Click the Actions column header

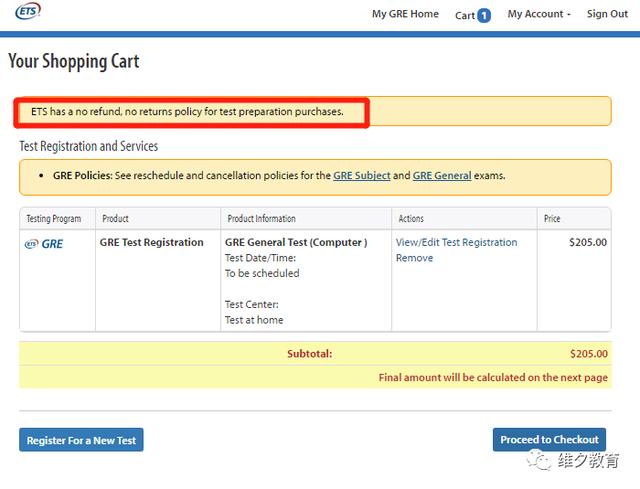coord(411,219)
